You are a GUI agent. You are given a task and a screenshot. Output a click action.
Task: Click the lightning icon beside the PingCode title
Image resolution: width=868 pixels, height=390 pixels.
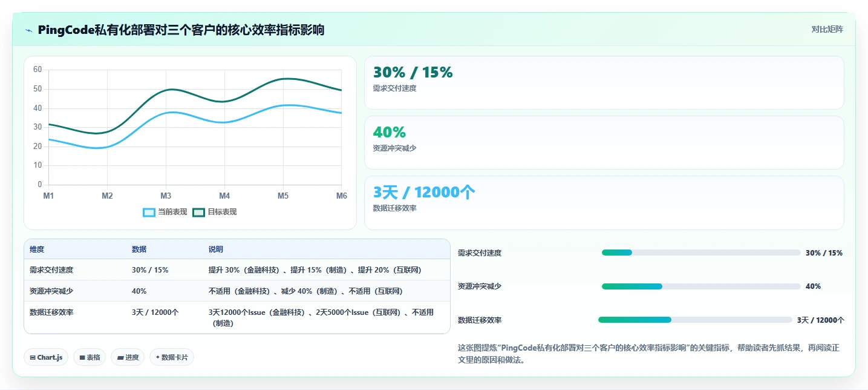pyautogui.click(x=29, y=30)
